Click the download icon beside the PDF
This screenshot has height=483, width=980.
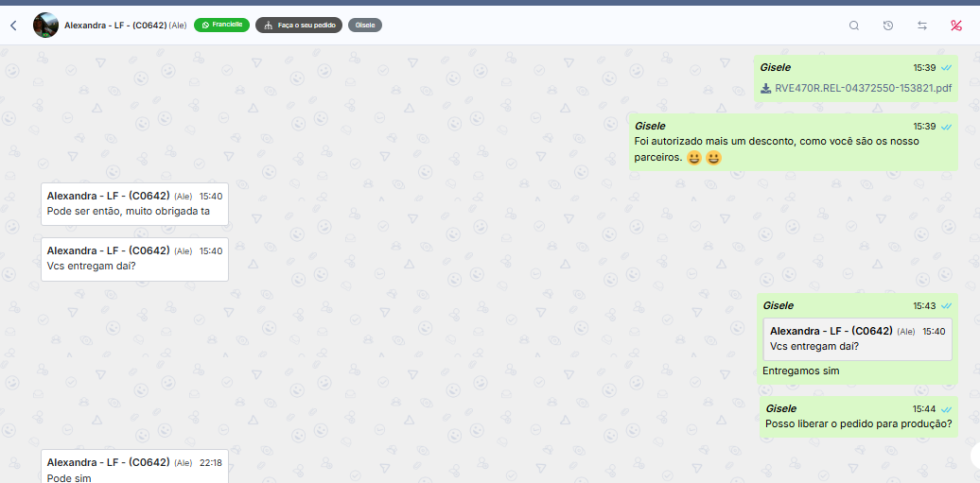click(766, 88)
